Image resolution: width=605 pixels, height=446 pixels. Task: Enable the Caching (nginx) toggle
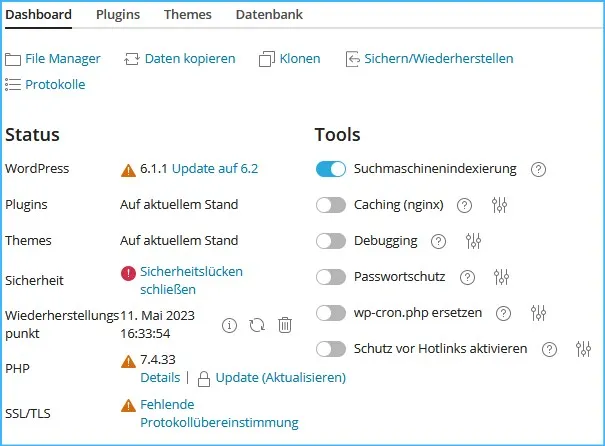click(x=331, y=205)
